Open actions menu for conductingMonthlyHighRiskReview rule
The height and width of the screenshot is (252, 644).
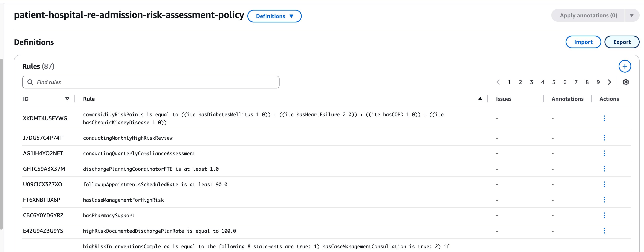click(x=604, y=138)
